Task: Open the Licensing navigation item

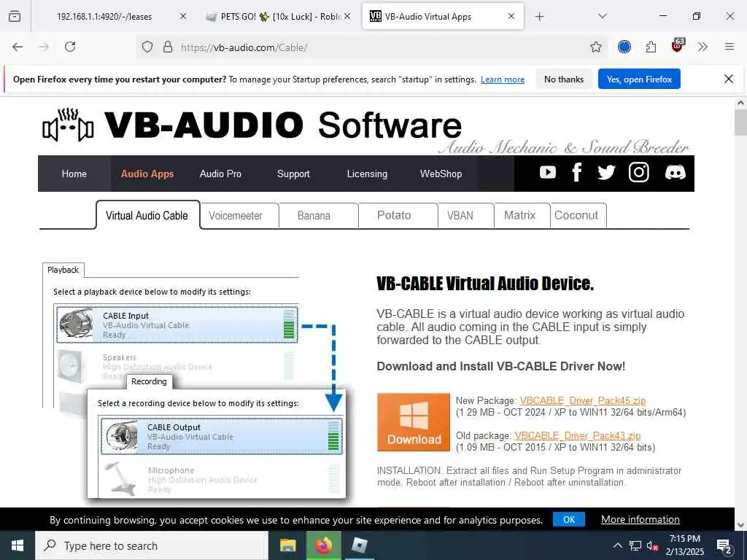Action: pos(367,174)
